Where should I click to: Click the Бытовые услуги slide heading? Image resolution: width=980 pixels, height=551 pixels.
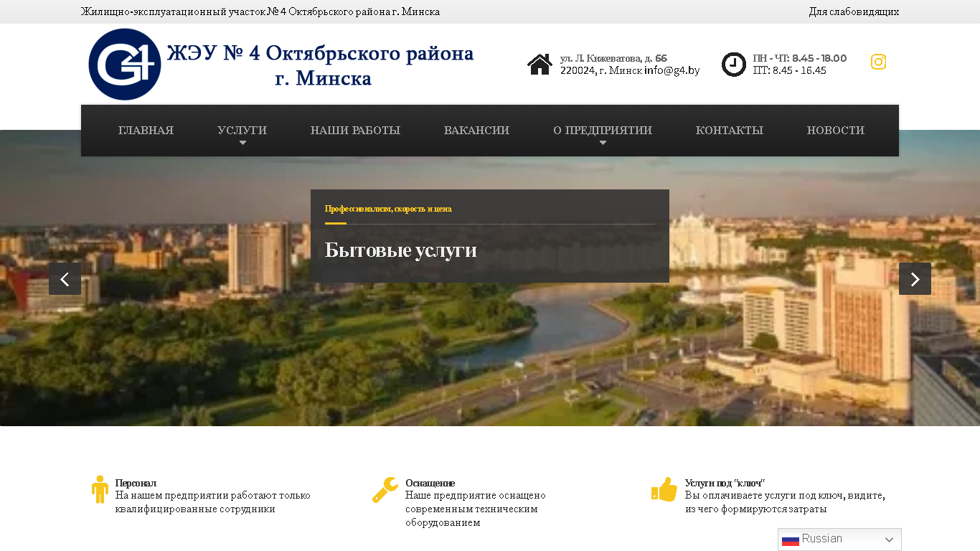[x=400, y=250]
